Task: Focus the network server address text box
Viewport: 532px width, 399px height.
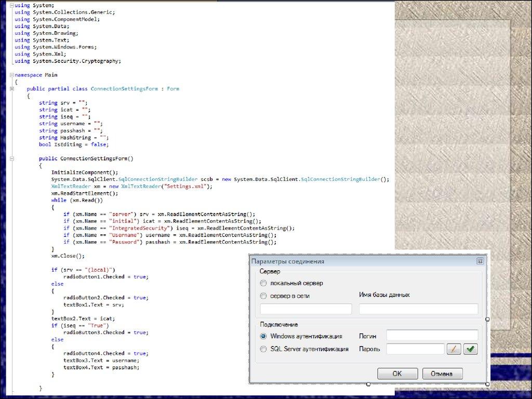Action: click(306, 309)
